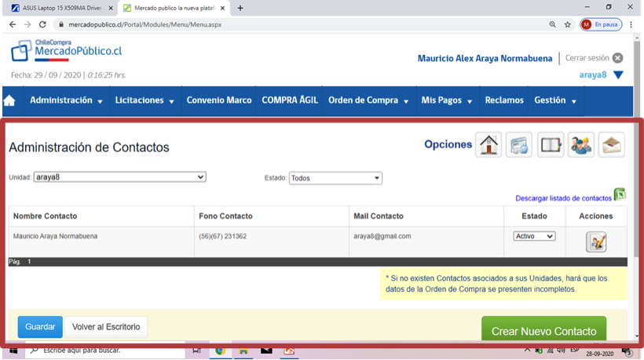This screenshot has height=360, width=644.
Task: Expand the araya8 user menu arrow
Action: (618, 75)
